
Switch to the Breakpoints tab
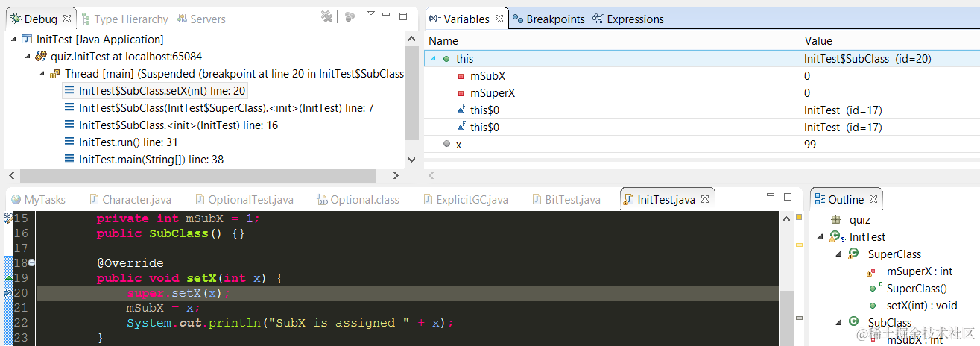(549, 19)
